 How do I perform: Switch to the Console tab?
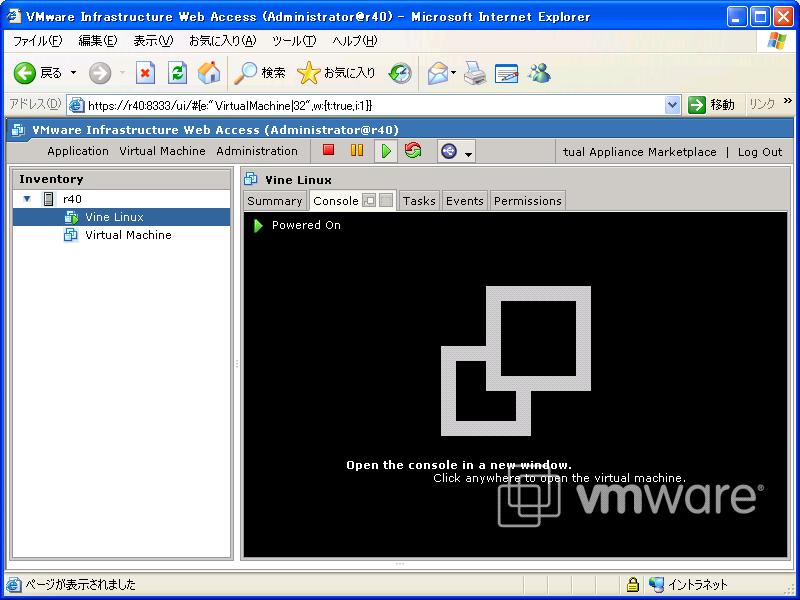pyautogui.click(x=336, y=201)
